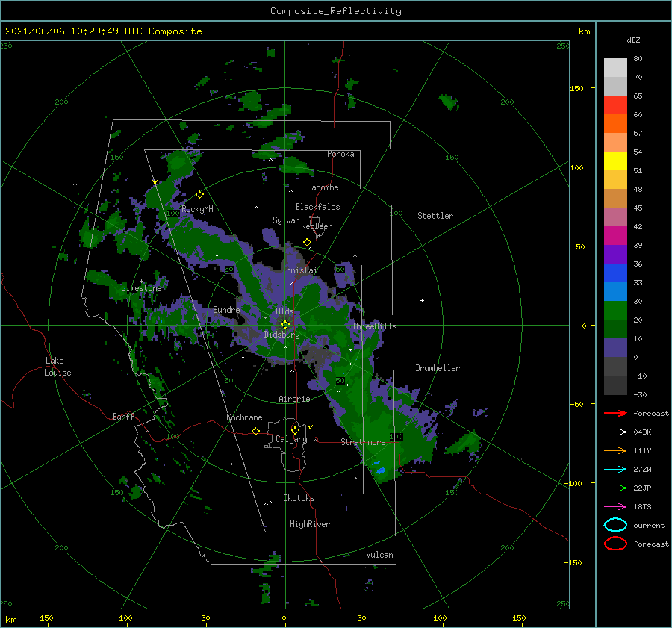Click the Olds label
The image size is (672, 628).
(x=284, y=311)
